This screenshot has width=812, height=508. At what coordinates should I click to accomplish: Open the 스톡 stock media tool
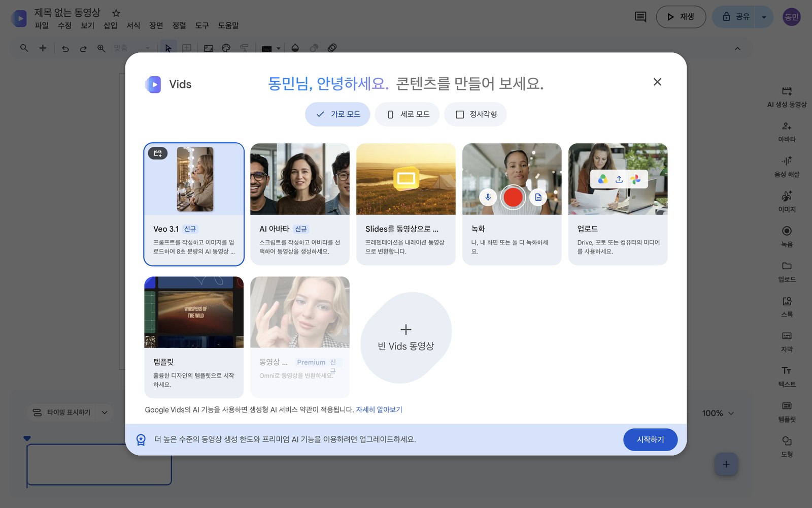[x=787, y=307]
